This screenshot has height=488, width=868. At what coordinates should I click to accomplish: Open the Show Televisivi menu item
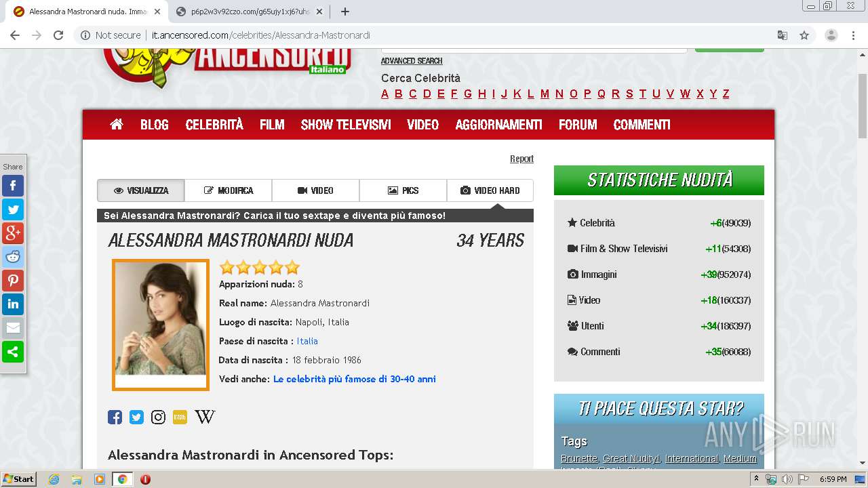pyautogui.click(x=346, y=125)
